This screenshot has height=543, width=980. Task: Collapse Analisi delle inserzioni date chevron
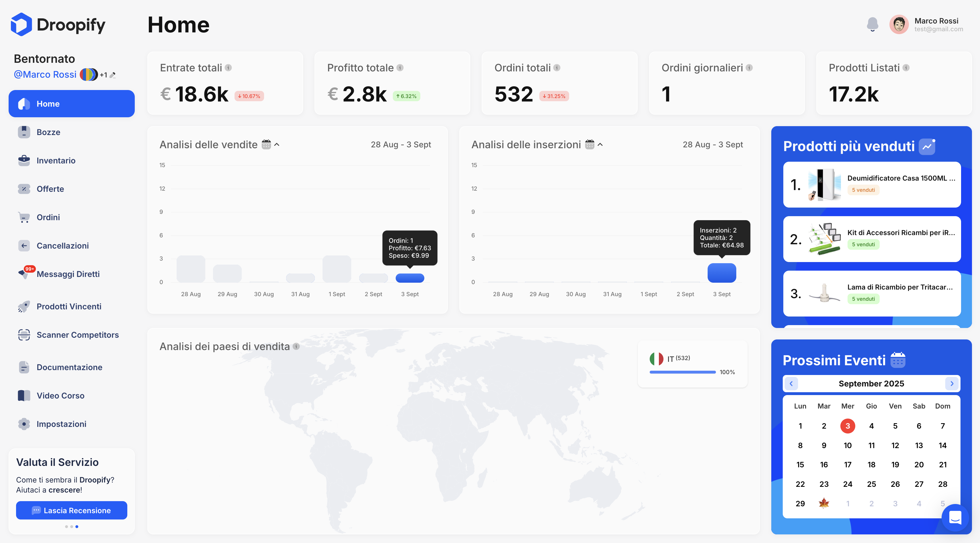pyautogui.click(x=600, y=144)
